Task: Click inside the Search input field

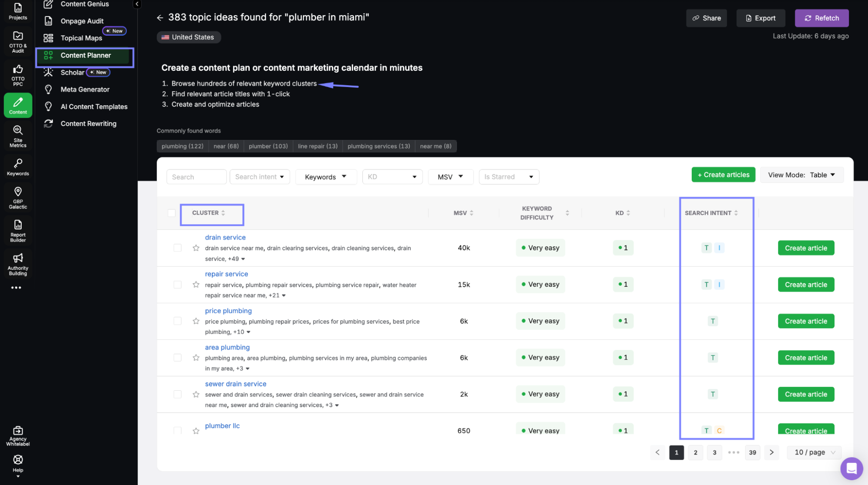Action: click(196, 177)
